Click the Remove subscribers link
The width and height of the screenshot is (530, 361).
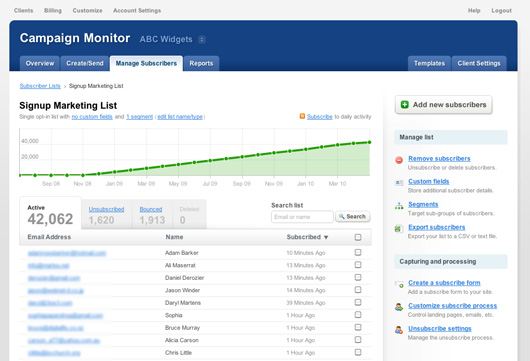tap(439, 159)
